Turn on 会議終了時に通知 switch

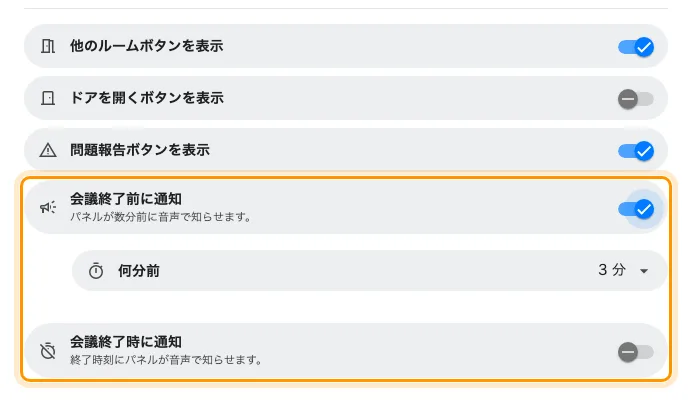pos(636,352)
